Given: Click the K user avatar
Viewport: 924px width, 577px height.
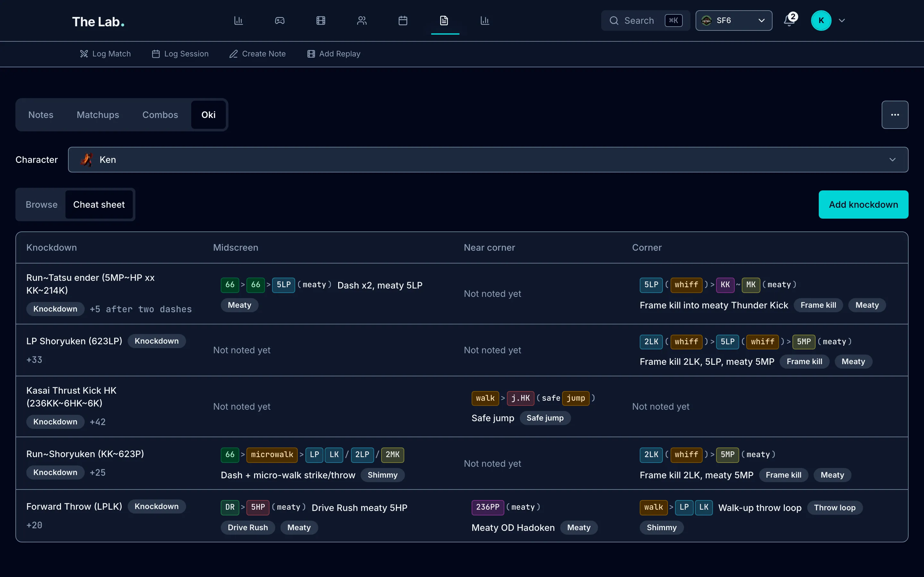Looking at the screenshot, I should point(821,21).
